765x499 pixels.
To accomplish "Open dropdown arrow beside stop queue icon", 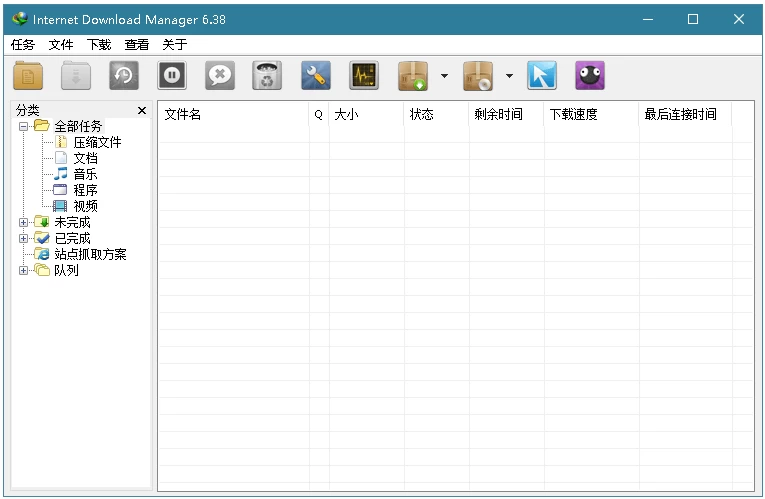I will 508,76.
